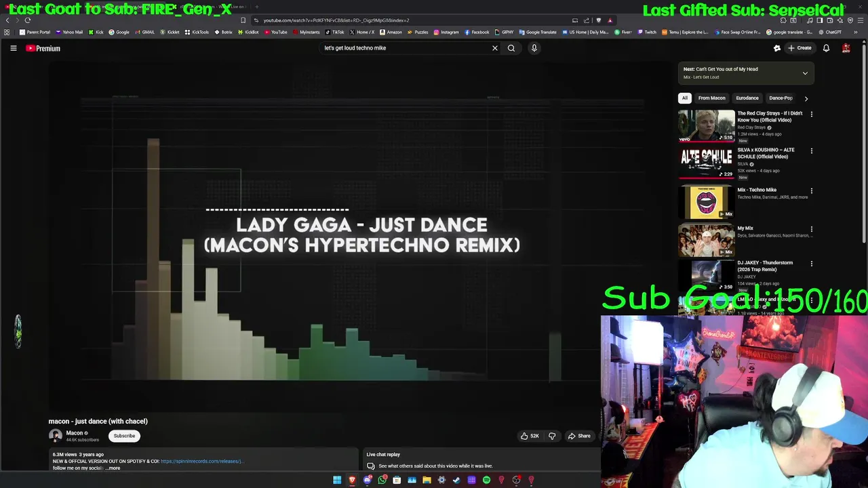The width and height of the screenshot is (868, 488).
Task: Open the YouTube hamburger guide menu
Action: coord(13,48)
